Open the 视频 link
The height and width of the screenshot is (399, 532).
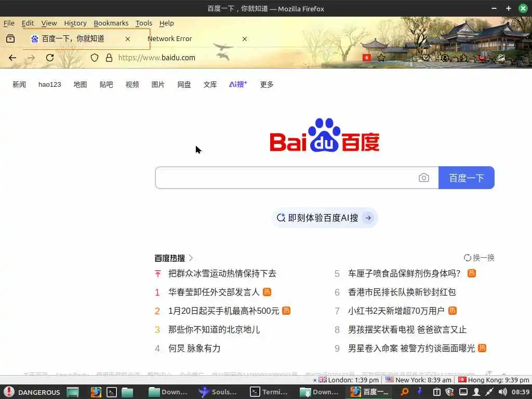132,85
